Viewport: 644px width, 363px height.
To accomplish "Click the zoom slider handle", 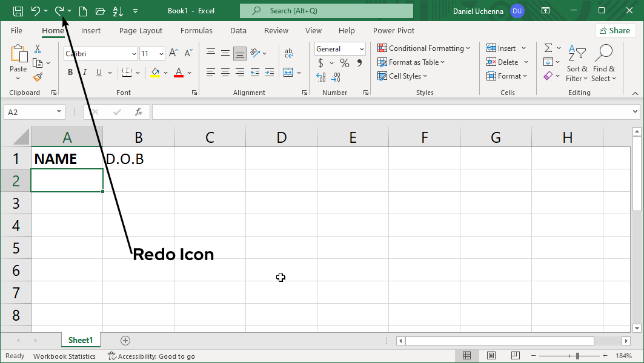I will pos(578,356).
